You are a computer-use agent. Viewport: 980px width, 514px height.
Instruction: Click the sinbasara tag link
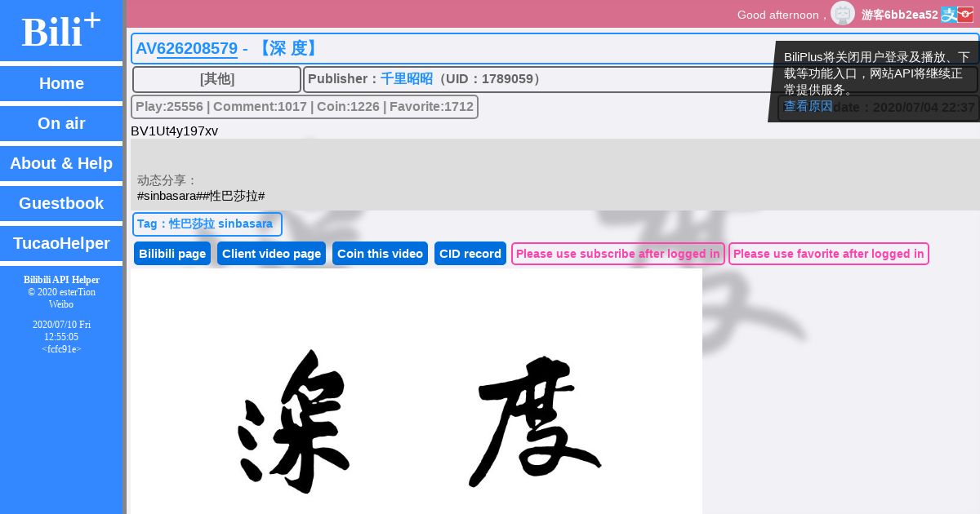[x=245, y=224]
